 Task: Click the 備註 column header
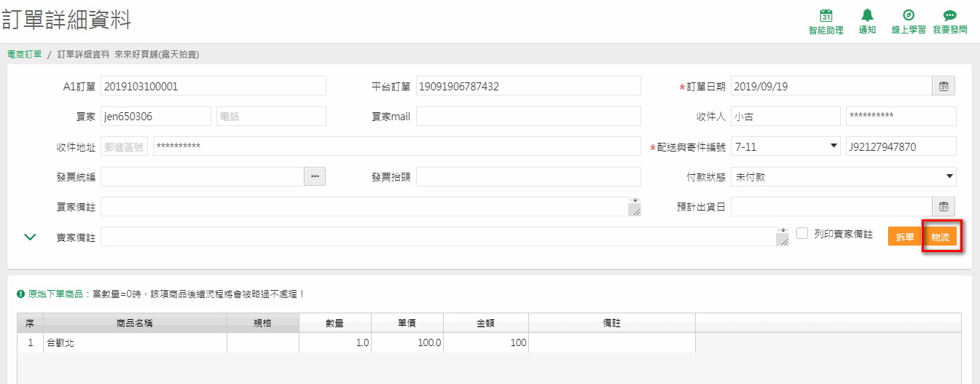611,323
